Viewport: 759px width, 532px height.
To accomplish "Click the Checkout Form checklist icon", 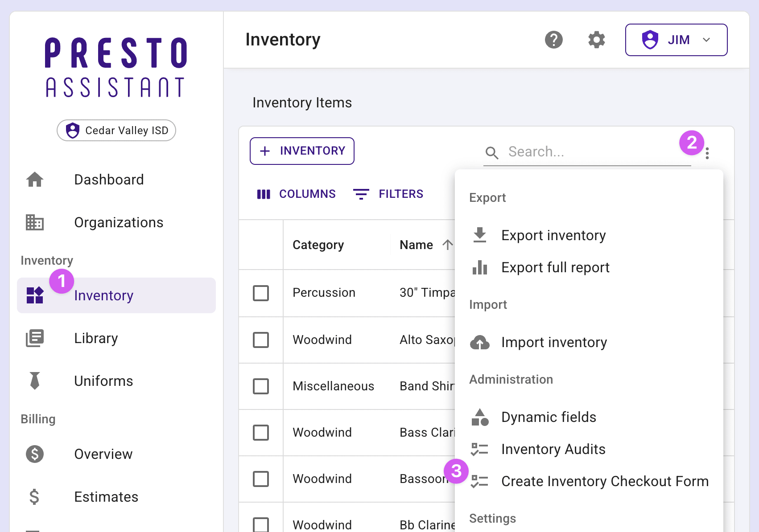I will click(480, 481).
